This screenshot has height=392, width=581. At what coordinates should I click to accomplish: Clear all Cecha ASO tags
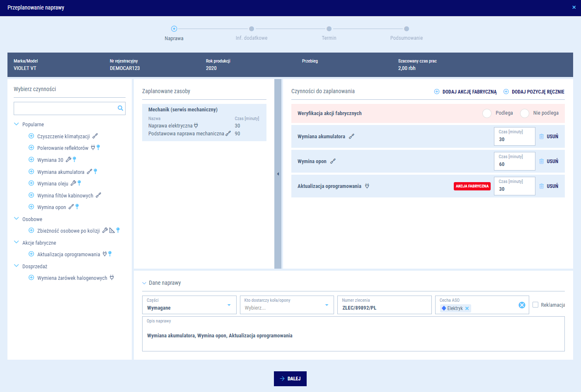522,305
